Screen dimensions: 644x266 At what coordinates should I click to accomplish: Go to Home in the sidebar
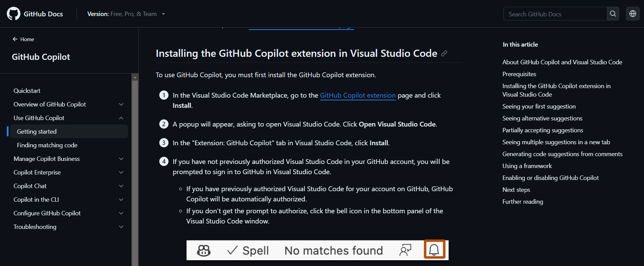(27, 39)
